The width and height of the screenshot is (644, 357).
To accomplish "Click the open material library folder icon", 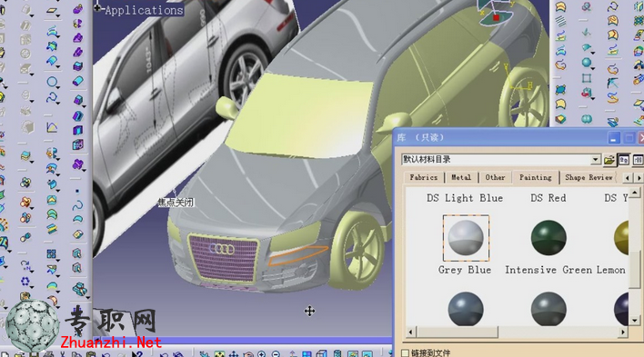I will coord(609,160).
